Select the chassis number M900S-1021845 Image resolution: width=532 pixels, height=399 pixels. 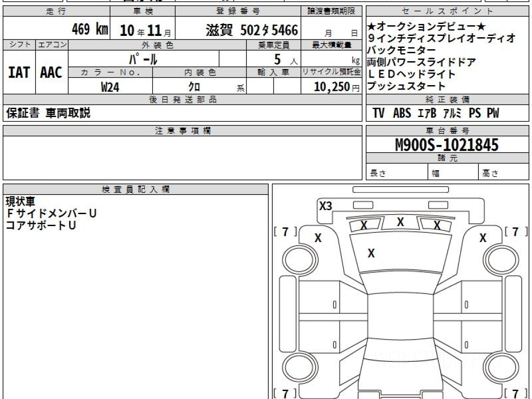click(447, 145)
